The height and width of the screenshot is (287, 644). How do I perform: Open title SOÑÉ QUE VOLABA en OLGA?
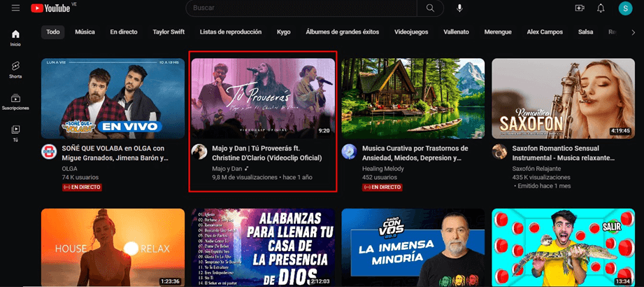tap(115, 153)
